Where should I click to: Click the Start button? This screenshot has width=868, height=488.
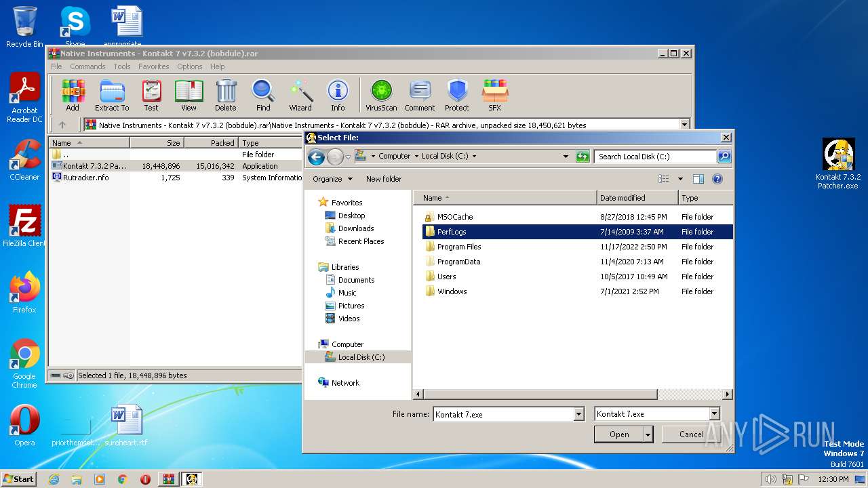coord(18,479)
